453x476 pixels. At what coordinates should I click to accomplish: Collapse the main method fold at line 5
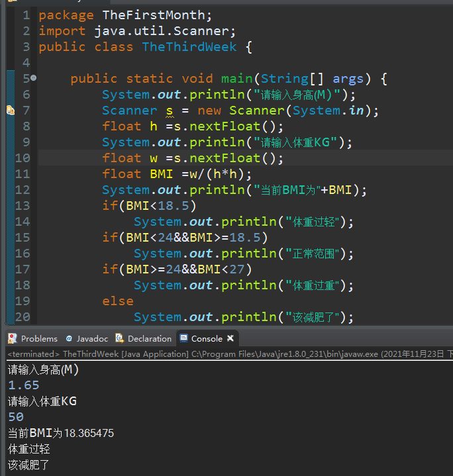[x=33, y=78]
